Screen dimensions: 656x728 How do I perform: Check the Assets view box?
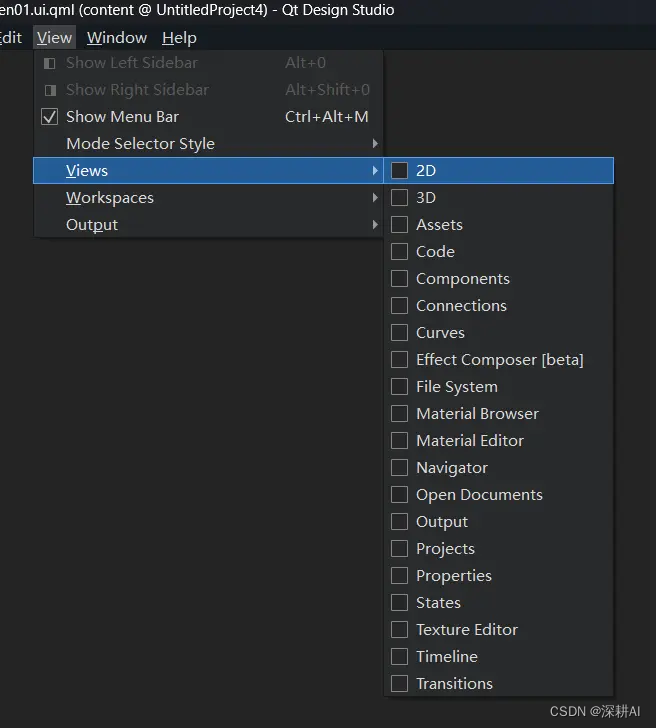(399, 224)
